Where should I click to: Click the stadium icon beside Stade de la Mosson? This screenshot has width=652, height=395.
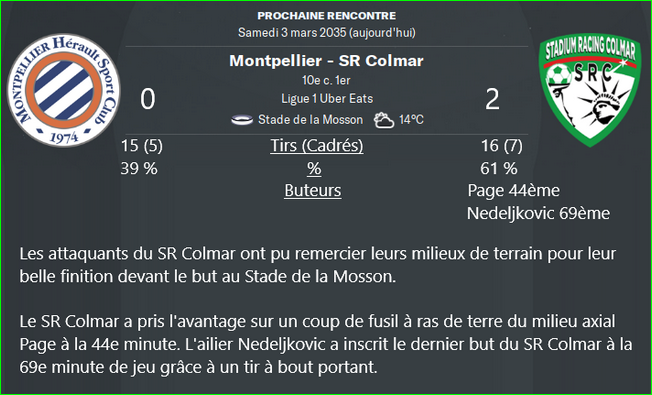(242, 120)
